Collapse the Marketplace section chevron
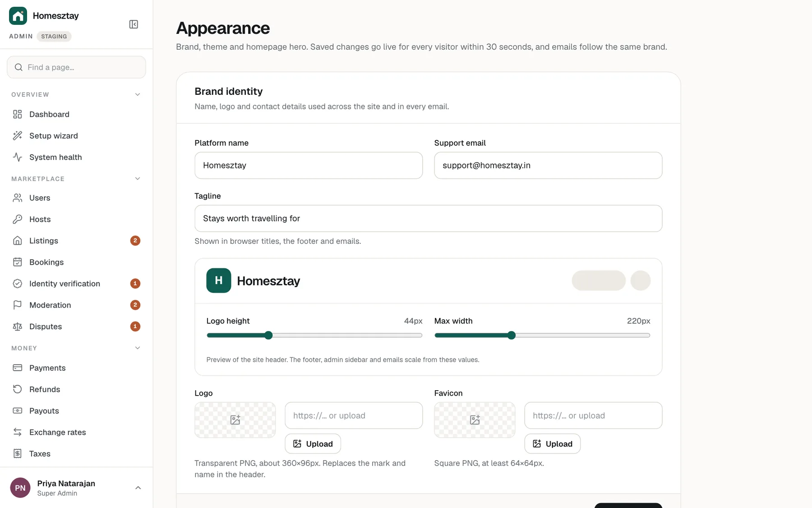Screen dimensions: 812x508 pyautogui.click(x=138, y=179)
